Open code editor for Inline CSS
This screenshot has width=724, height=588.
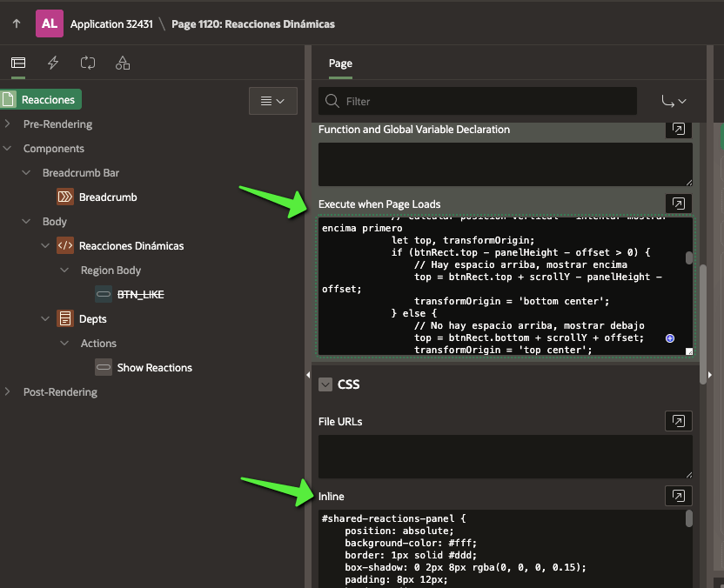tap(678, 496)
